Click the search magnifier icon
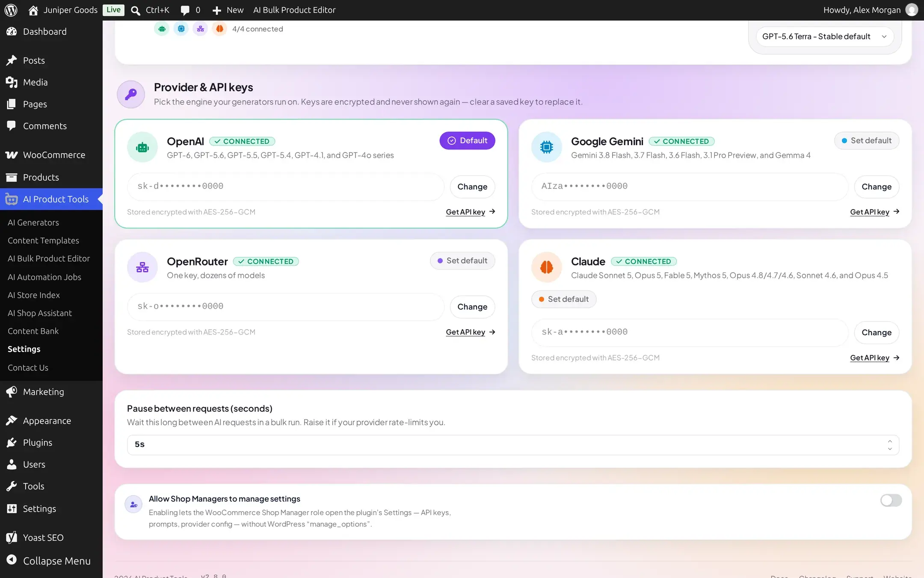The height and width of the screenshot is (578, 924). pos(136,10)
